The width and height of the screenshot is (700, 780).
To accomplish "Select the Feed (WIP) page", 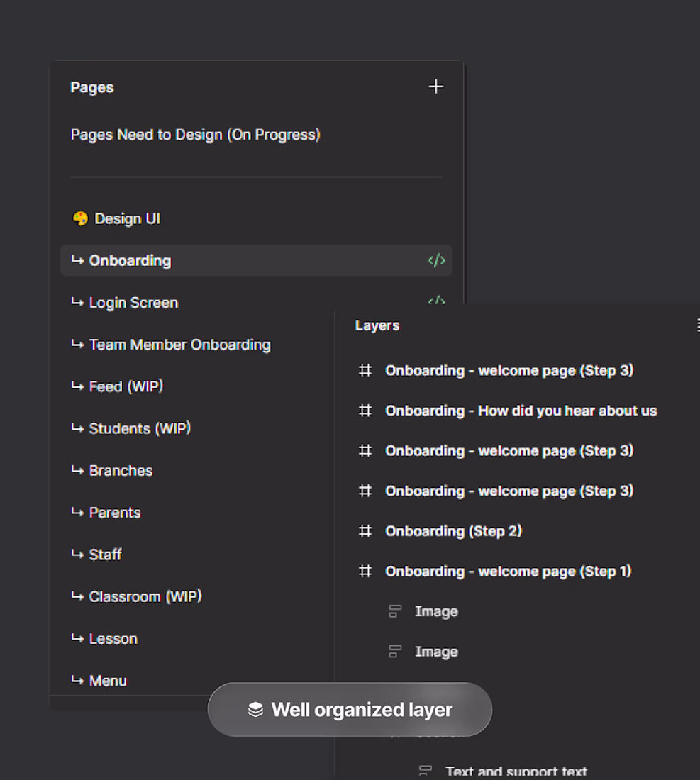I will pos(126,386).
